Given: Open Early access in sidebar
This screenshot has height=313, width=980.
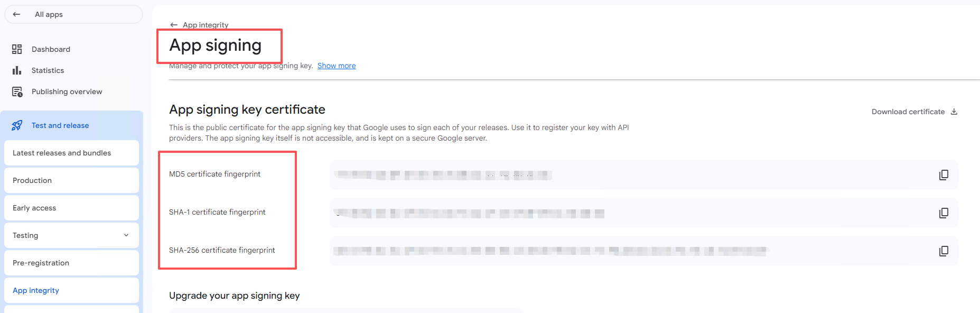Looking at the screenshot, I should coord(34,208).
